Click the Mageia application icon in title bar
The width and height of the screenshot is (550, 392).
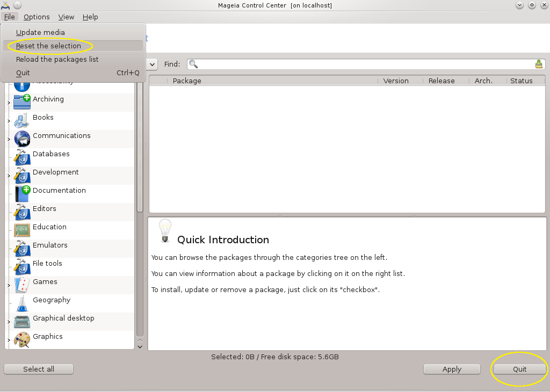pos(5,5)
